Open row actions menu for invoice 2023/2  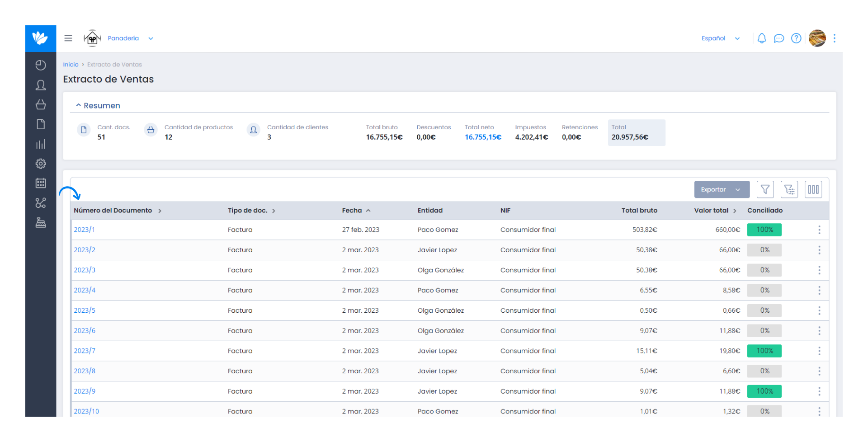point(819,250)
